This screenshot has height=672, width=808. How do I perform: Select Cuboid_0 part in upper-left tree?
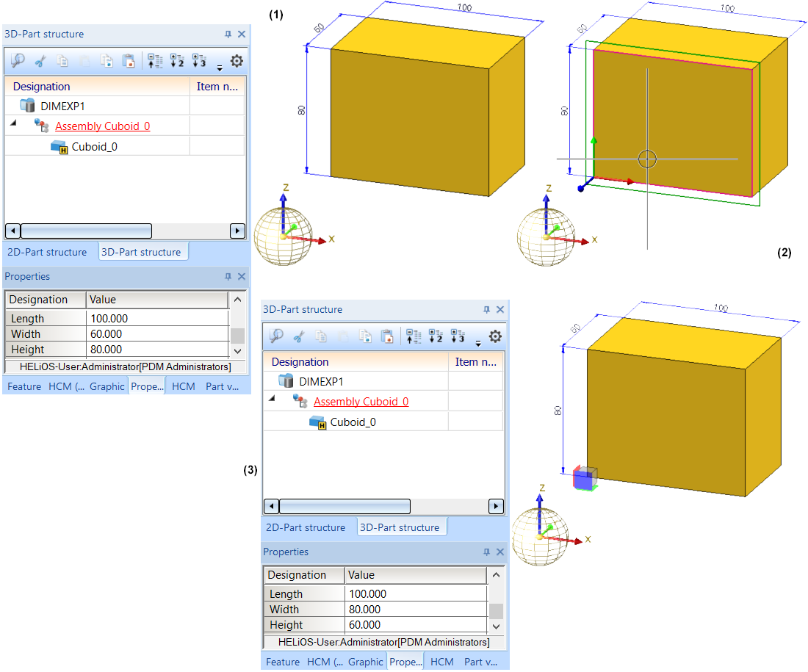[x=94, y=147]
